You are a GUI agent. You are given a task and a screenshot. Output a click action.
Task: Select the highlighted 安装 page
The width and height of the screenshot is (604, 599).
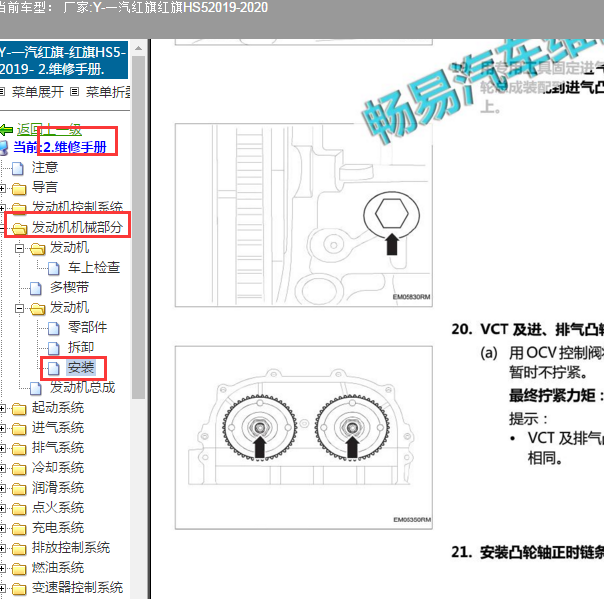pyautogui.click(x=81, y=367)
